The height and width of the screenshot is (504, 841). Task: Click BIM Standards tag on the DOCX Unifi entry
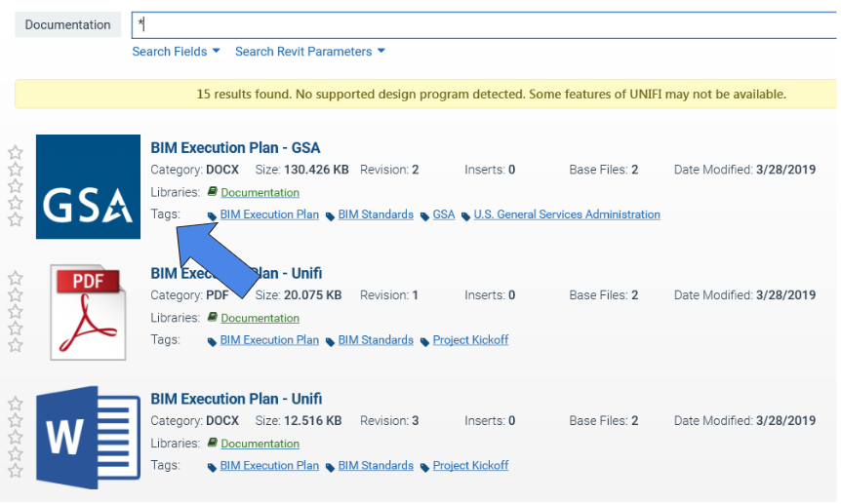point(376,466)
